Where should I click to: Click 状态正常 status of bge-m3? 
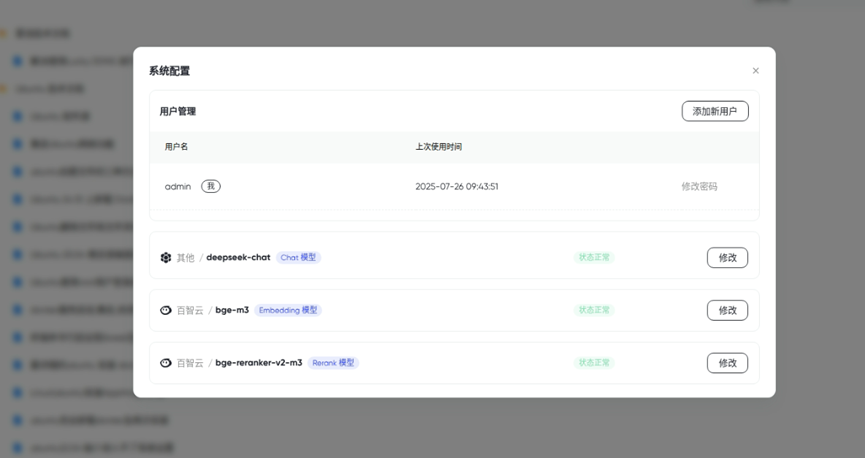(x=594, y=310)
